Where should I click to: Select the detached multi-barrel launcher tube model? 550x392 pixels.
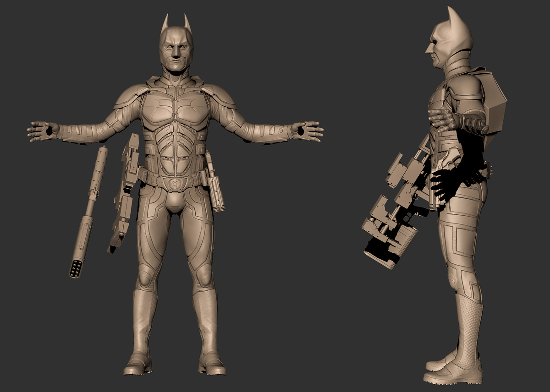(x=88, y=212)
